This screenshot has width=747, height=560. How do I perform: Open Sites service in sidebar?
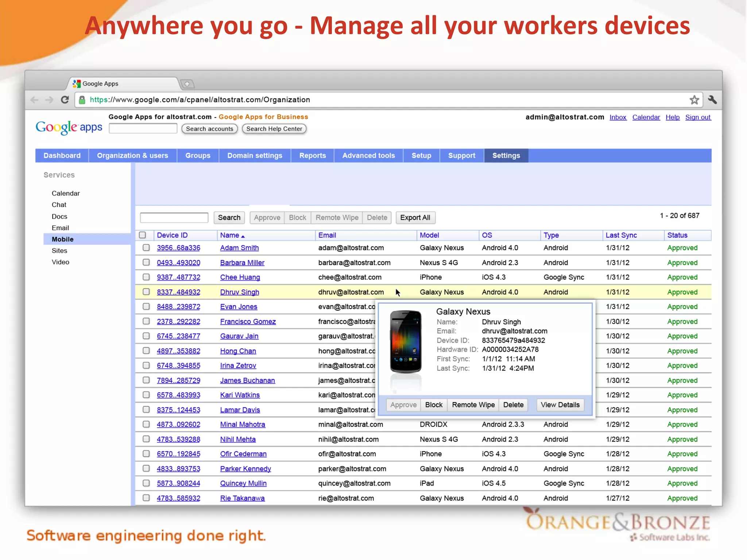pos(59,250)
